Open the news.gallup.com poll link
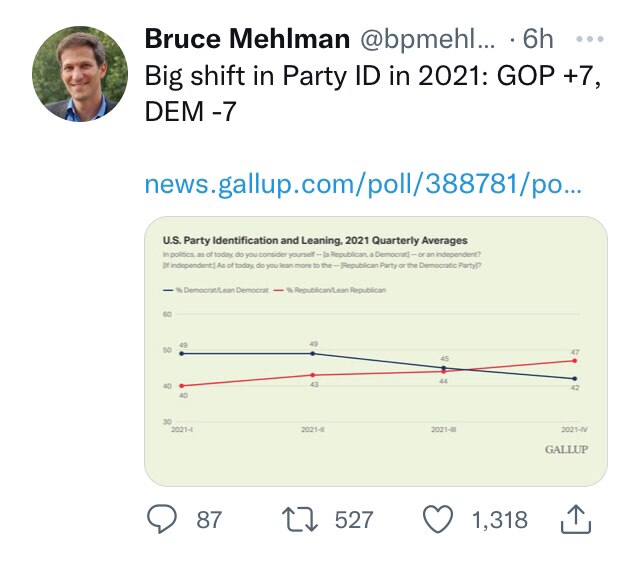Image resolution: width=640 pixels, height=562 pixels. [363, 186]
